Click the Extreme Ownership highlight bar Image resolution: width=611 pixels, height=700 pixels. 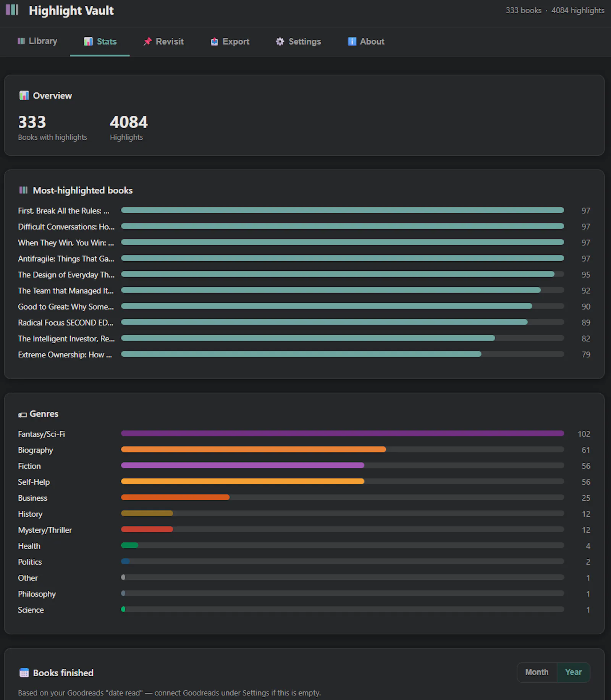point(301,354)
